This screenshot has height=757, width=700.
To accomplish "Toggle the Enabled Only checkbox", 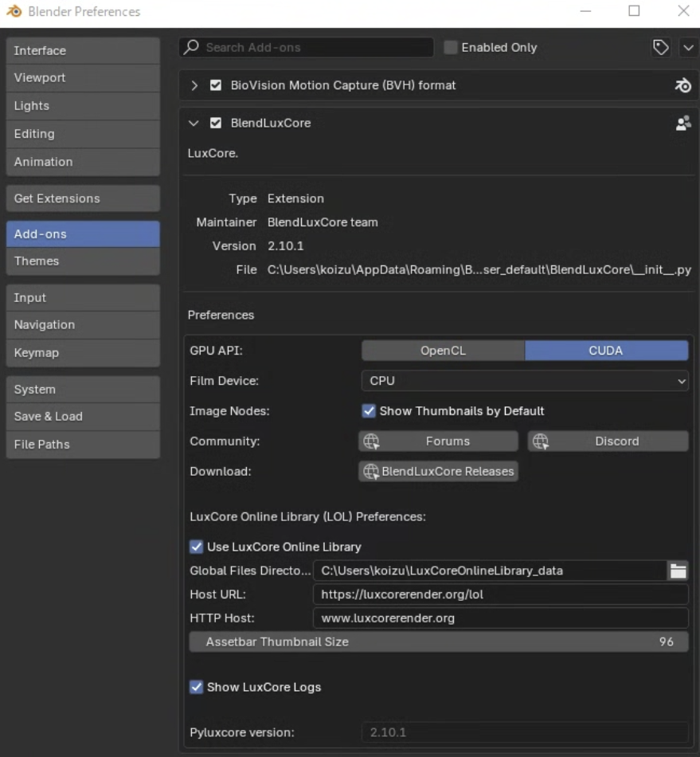I will tap(451, 48).
